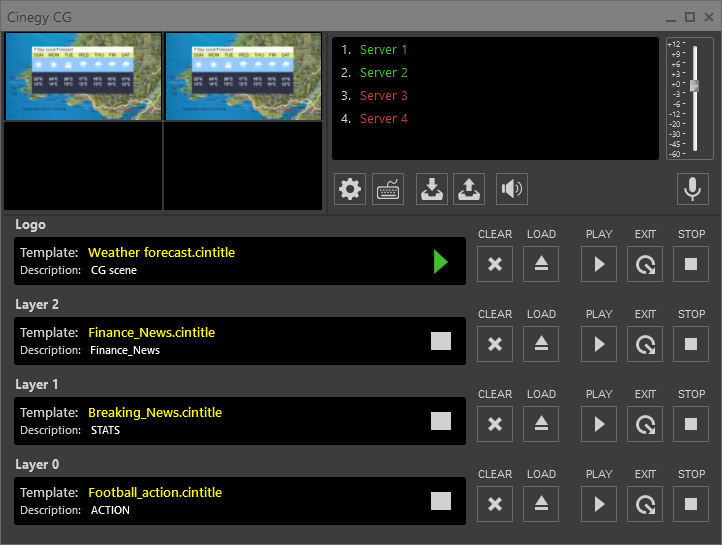Click the right weather forecast preview thumbnail
Viewport: 722px width, 545px height.
(x=243, y=76)
